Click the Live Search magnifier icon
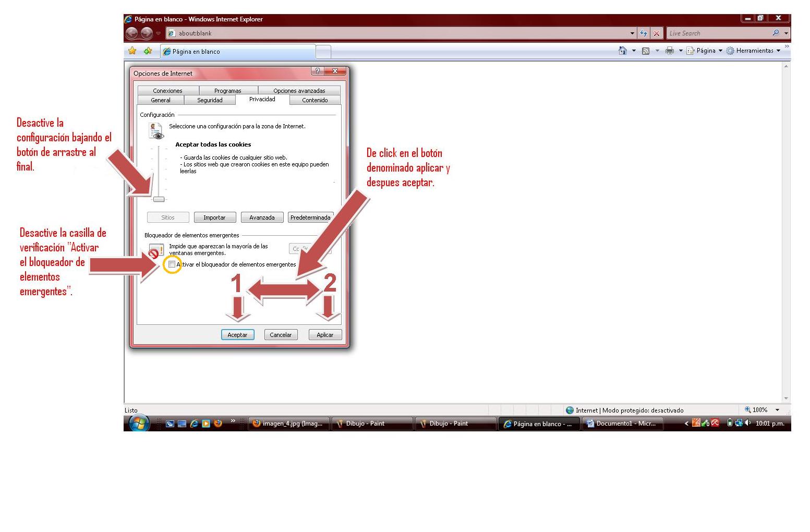This screenshot has height=532, width=810. [776, 33]
